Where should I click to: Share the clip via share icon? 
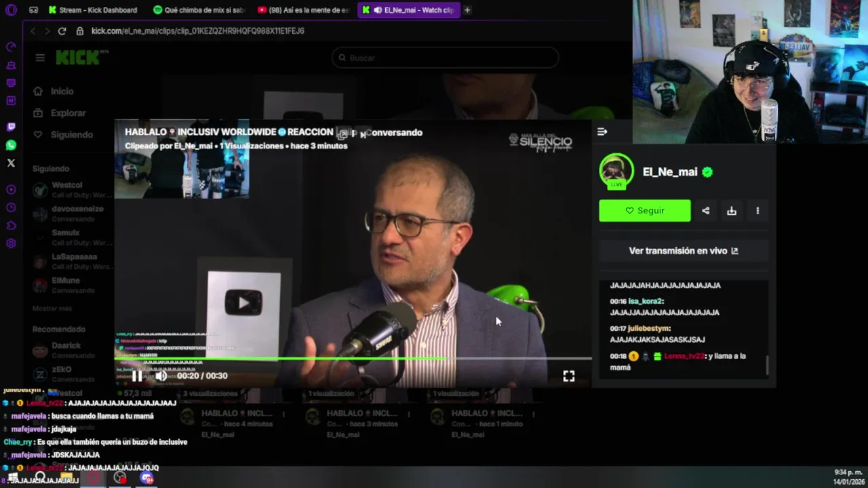pos(706,211)
